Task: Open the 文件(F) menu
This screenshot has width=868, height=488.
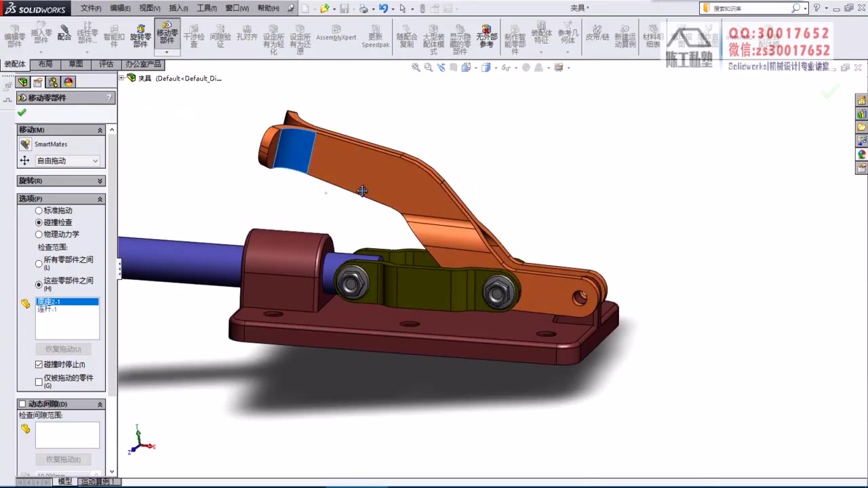Action: (x=90, y=8)
